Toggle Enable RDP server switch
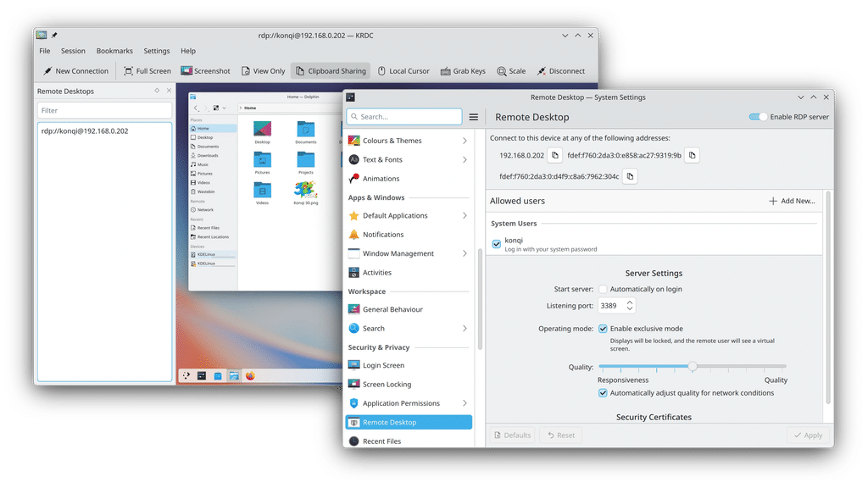The width and height of the screenshot is (868, 488). coord(758,117)
